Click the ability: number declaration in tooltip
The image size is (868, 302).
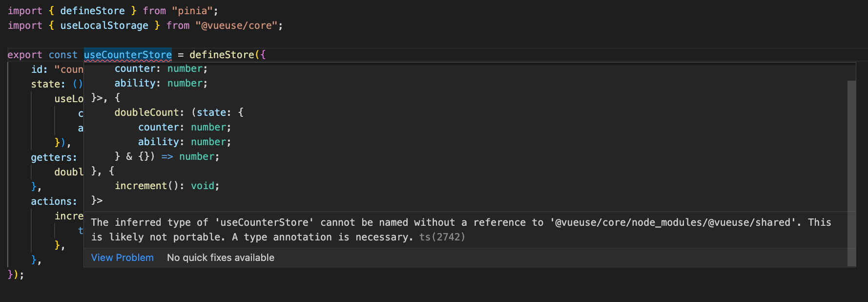(x=160, y=83)
